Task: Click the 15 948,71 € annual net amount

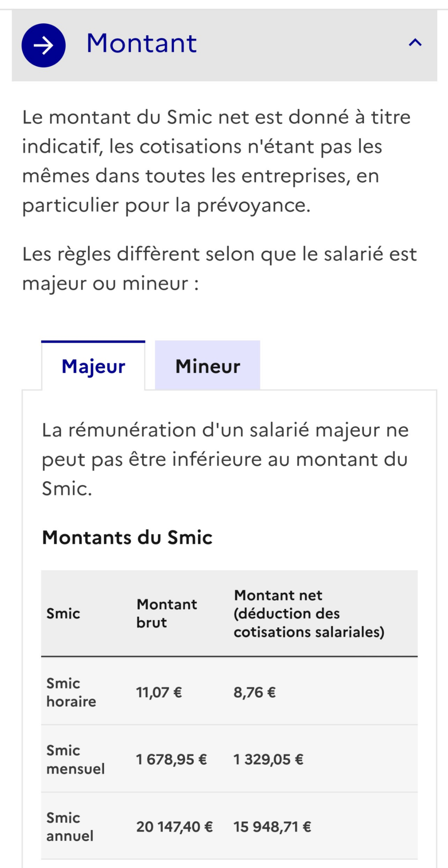Action: pos(273,827)
